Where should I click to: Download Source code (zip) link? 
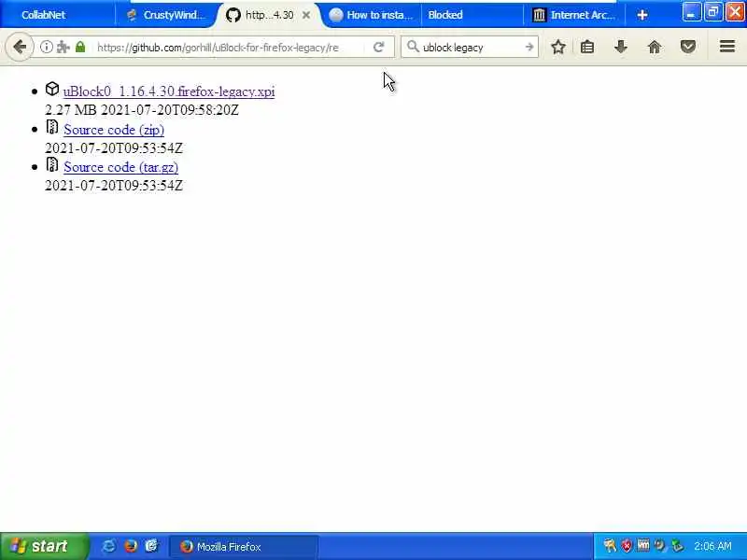(114, 130)
